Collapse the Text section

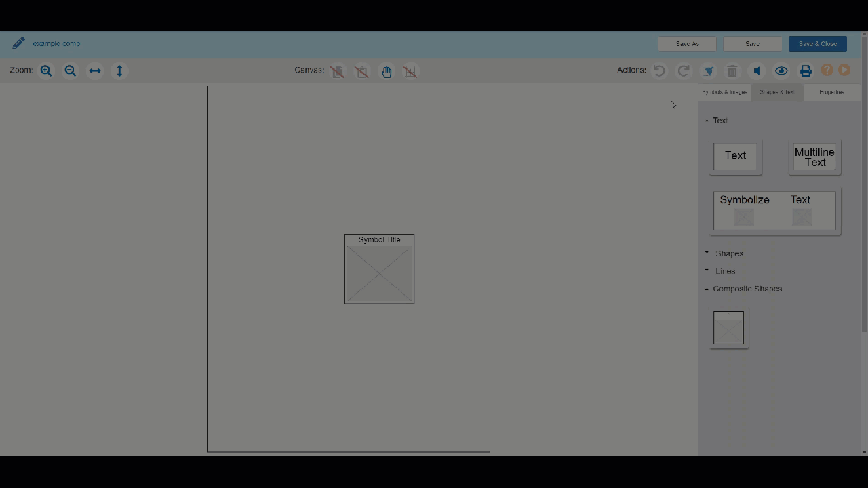point(717,121)
